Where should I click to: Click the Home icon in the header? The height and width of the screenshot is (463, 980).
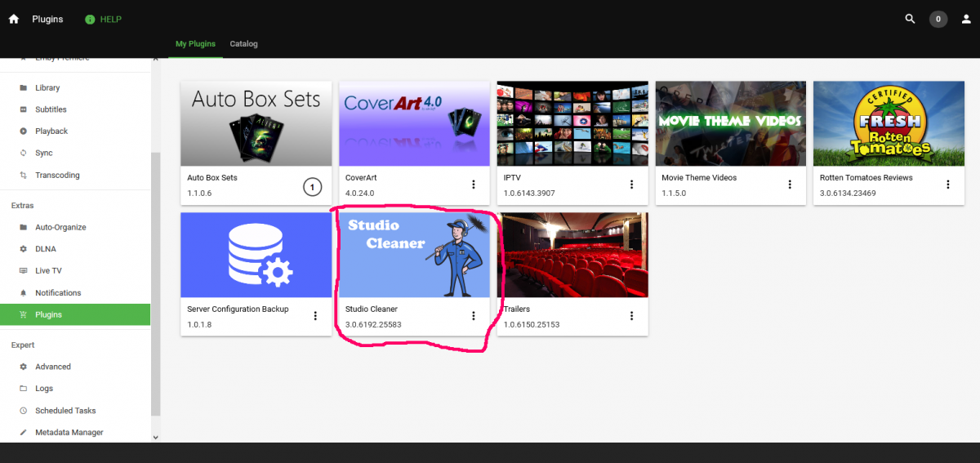[x=13, y=19]
